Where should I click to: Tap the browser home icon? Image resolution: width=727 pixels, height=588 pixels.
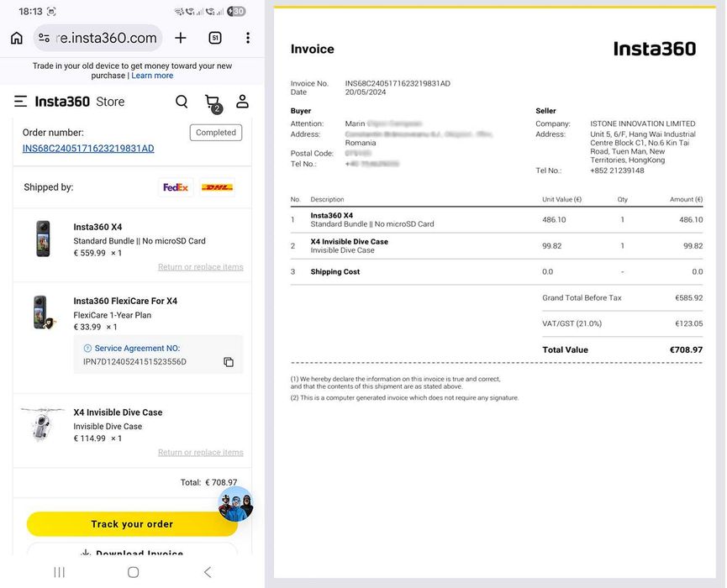pyautogui.click(x=17, y=38)
